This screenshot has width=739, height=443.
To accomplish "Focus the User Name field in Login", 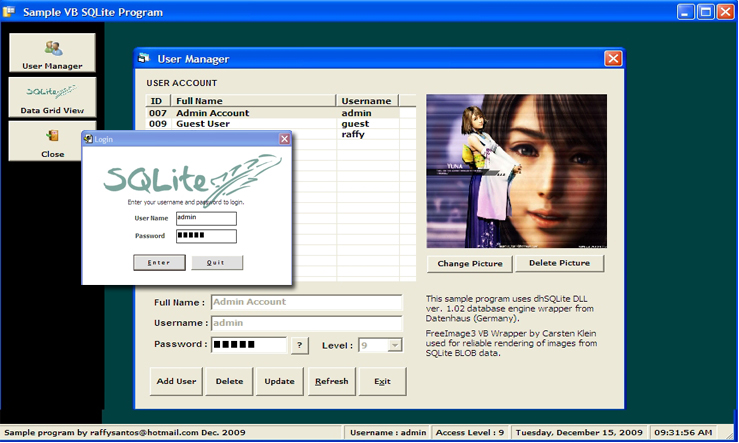I will tap(206, 217).
